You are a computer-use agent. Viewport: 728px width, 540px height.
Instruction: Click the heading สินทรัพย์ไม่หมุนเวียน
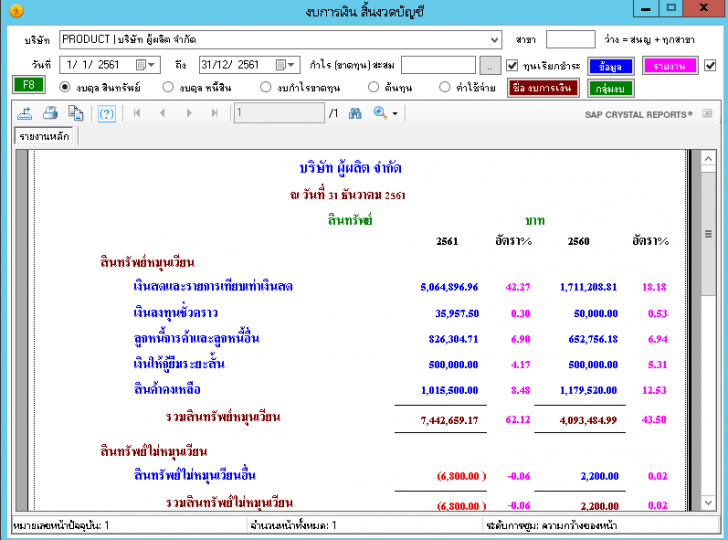154,451
